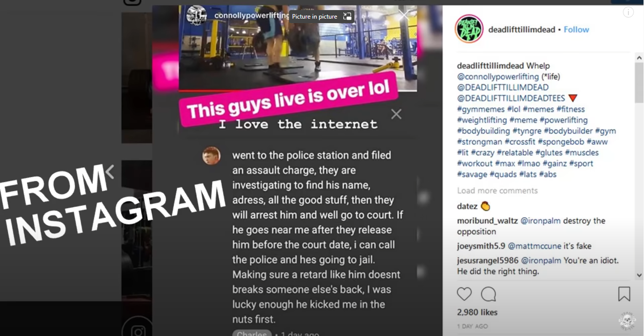Like the post with the heart icon
Screen dimensions: 644x336
click(464, 294)
